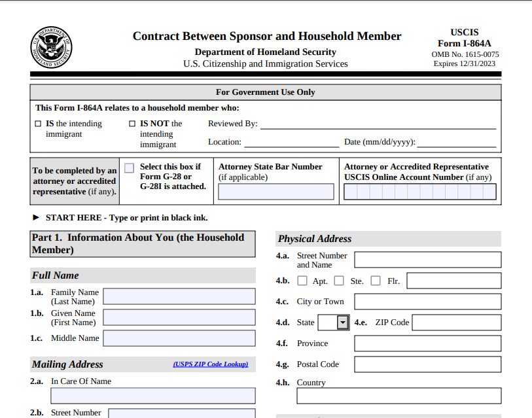Click the first USCIS Online Account Number box

(351, 191)
